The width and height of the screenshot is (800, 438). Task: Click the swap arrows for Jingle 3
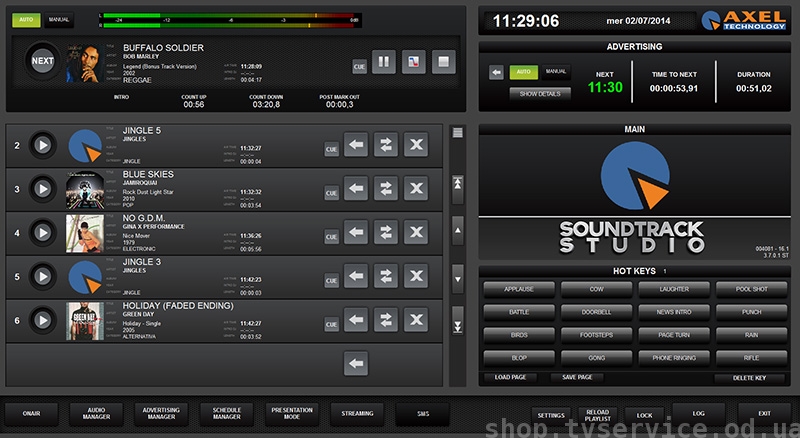click(386, 276)
